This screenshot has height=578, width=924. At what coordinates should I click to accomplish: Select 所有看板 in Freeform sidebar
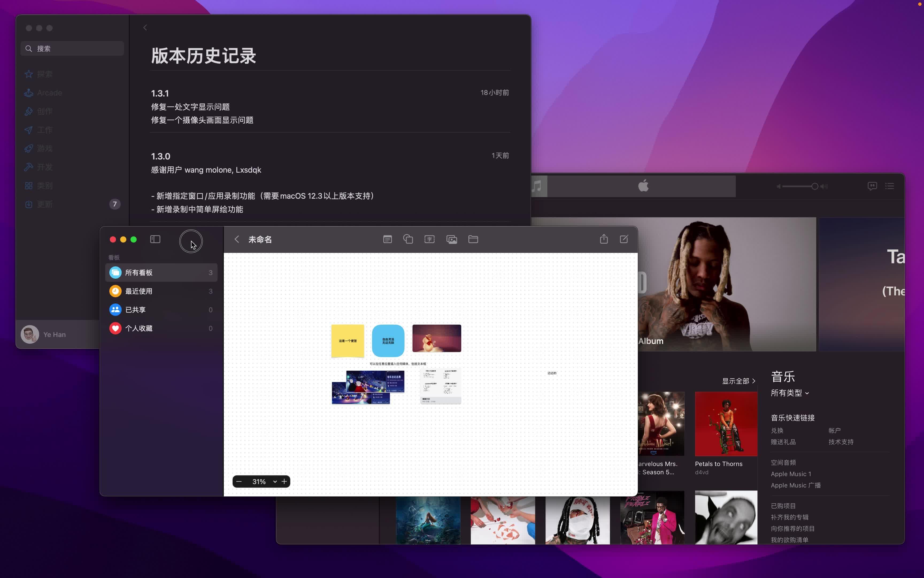(x=161, y=273)
